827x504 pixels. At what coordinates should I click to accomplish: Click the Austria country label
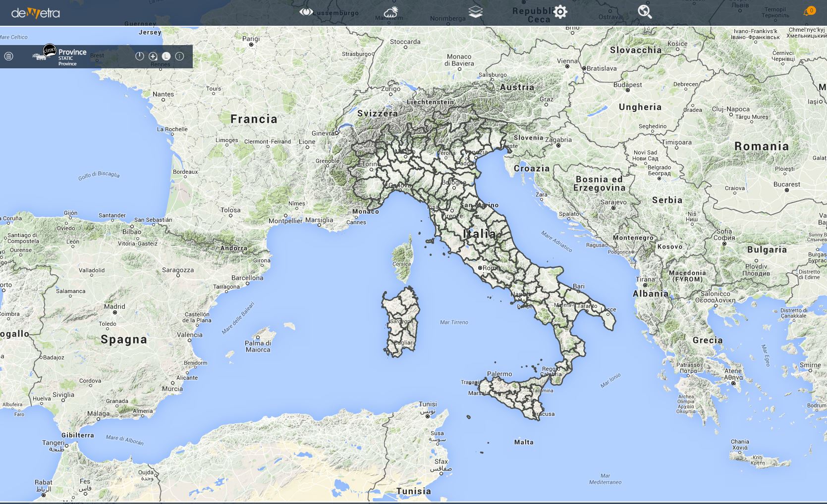[x=517, y=87]
